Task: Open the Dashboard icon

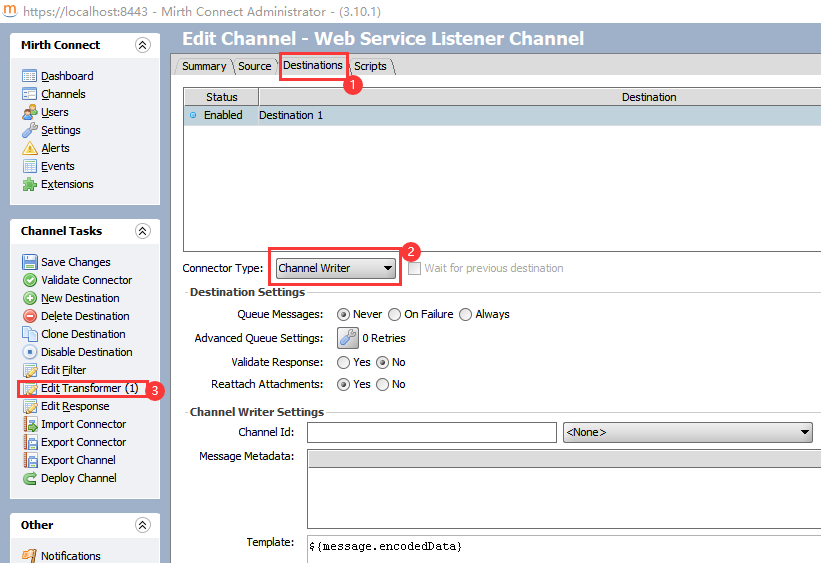Action: (x=29, y=76)
